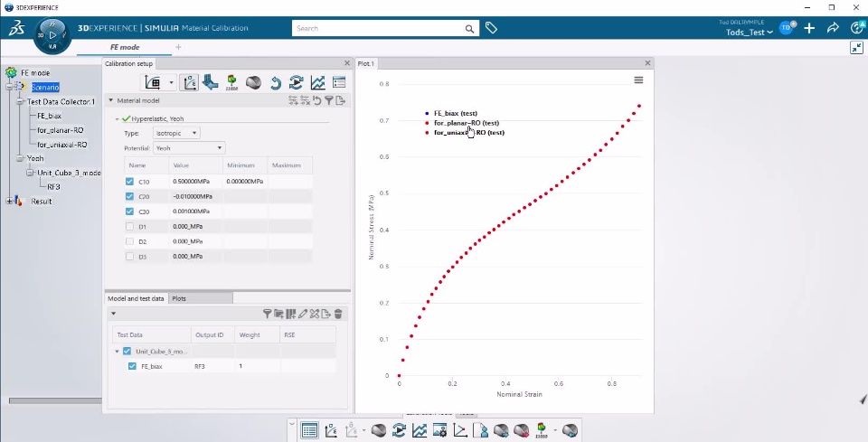Edit the C10 value 0.500000MPa
The image size is (868, 442).
pyautogui.click(x=192, y=182)
